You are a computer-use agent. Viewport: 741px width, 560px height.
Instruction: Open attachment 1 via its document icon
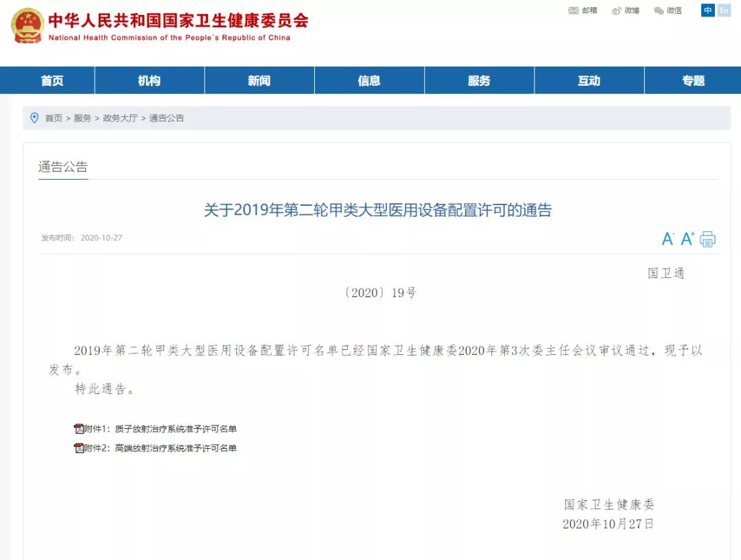(x=79, y=428)
